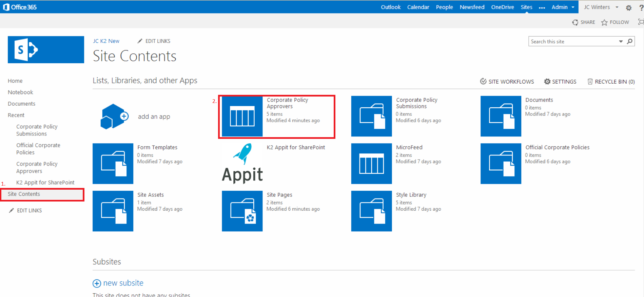Image resolution: width=644 pixels, height=297 pixels.
Task: Click the add an app icon
Action: tap(114, 116)
